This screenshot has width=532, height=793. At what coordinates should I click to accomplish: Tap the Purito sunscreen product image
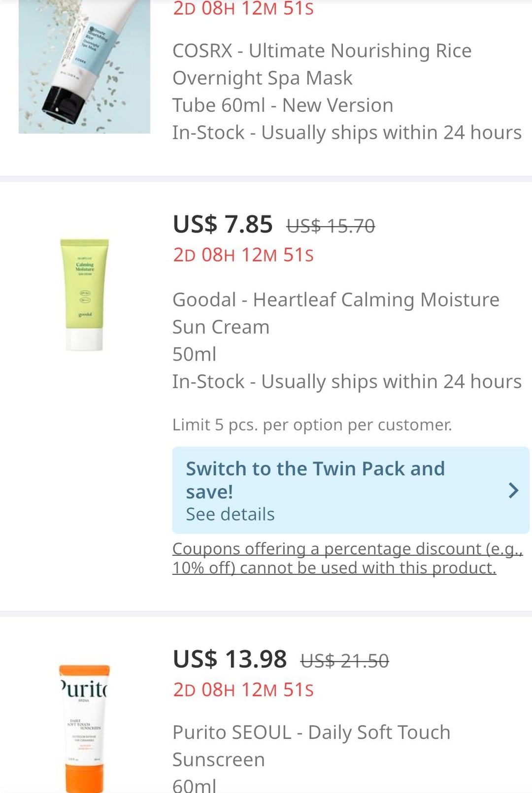pyautogui.click(x=84, y=728)
